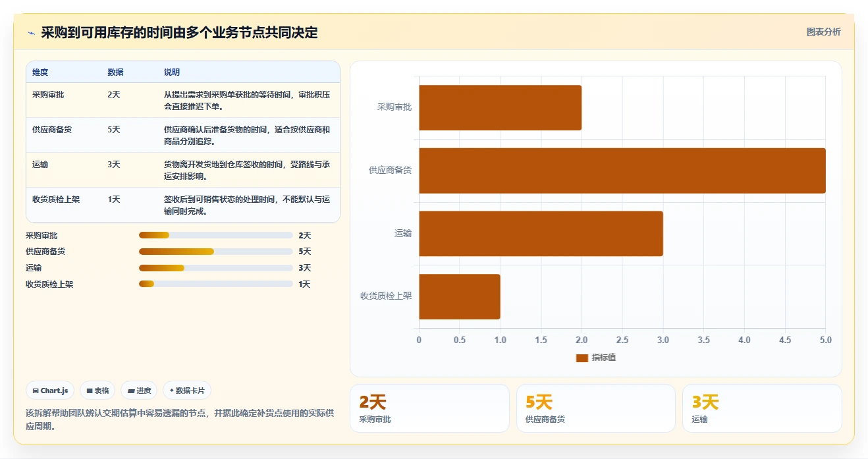Click the 5.0 x-axis tick label
Screen dimensions: 868x459
point(825,340)
